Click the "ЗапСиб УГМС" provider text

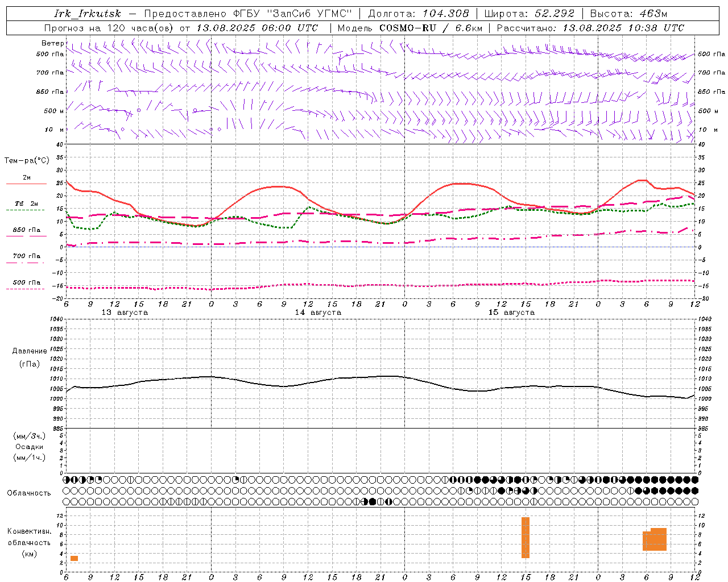310,14
